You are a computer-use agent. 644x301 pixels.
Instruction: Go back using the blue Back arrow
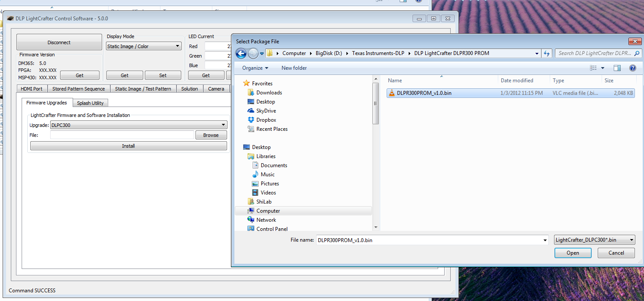point(241,53)
